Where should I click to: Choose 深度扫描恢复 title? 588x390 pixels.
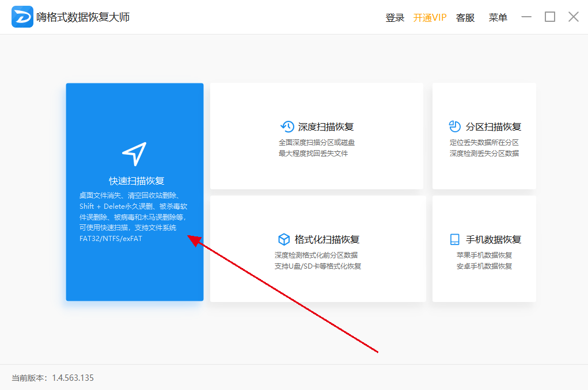pos(326,127)
